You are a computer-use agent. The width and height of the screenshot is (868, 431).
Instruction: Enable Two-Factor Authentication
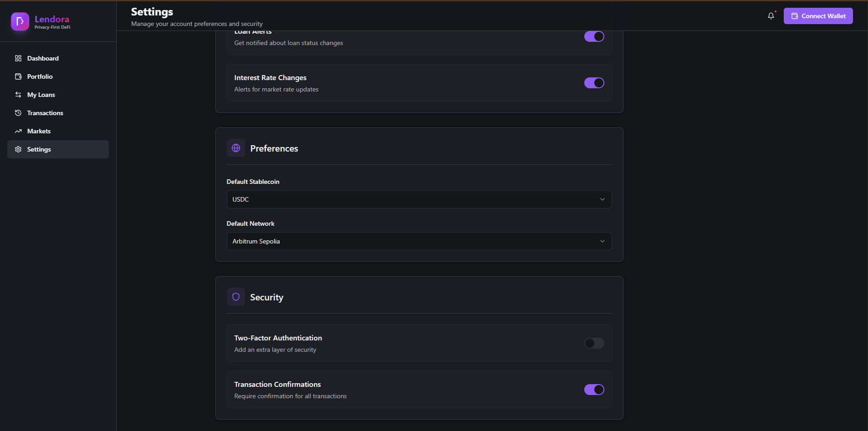click(x=594, y=343)
